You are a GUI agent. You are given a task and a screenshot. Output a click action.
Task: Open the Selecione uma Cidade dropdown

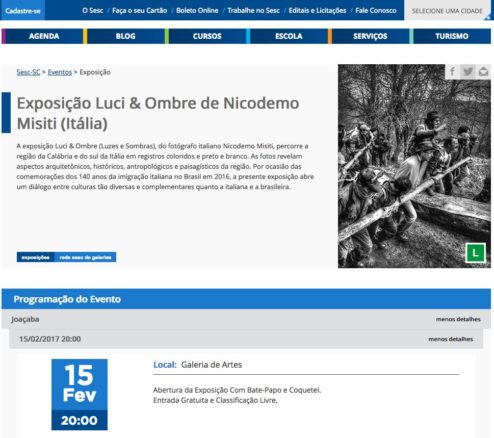pyautogui.click(x=447, y=11)
